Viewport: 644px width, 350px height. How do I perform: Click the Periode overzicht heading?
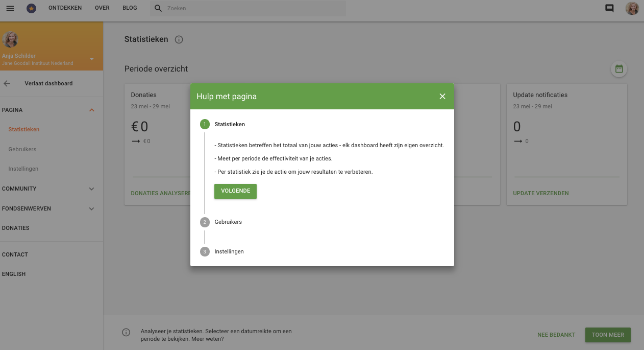pyautogui.click(x=156, y=68)
